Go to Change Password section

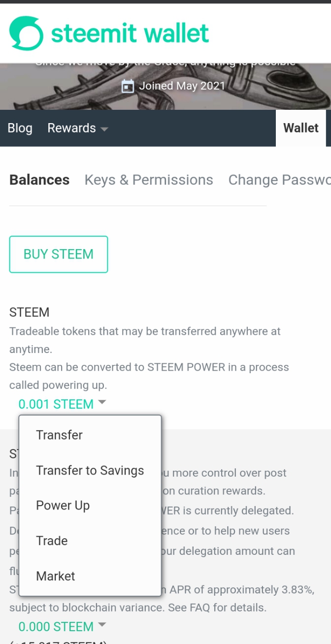[x=279, y=180]
